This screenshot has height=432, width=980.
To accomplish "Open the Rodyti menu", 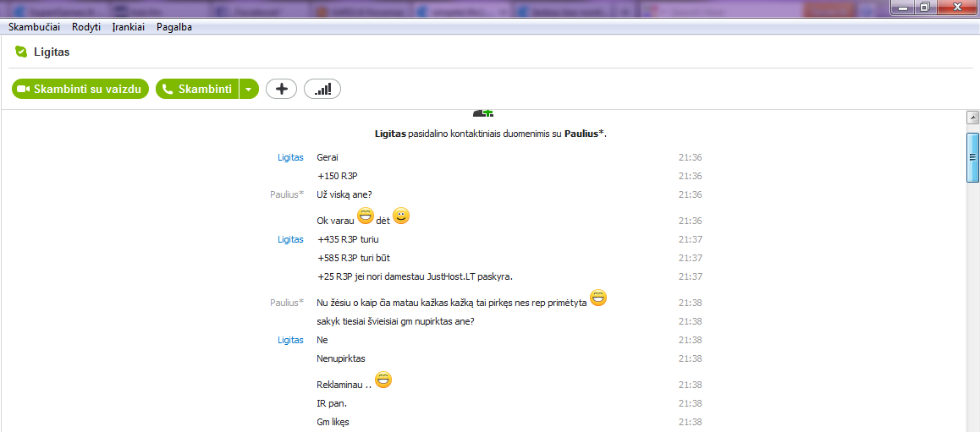I will click(x=86, y=27).
